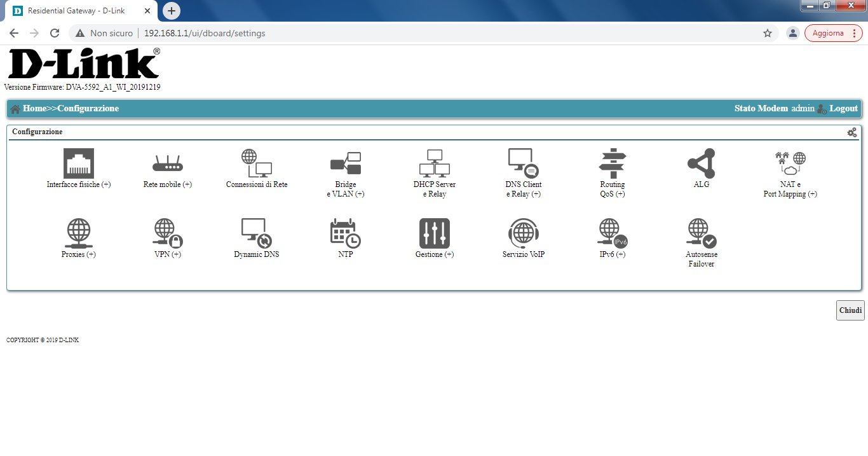Open IPv6 configuration icon
The width and height of the screenshot is (868, 456).
613,233
